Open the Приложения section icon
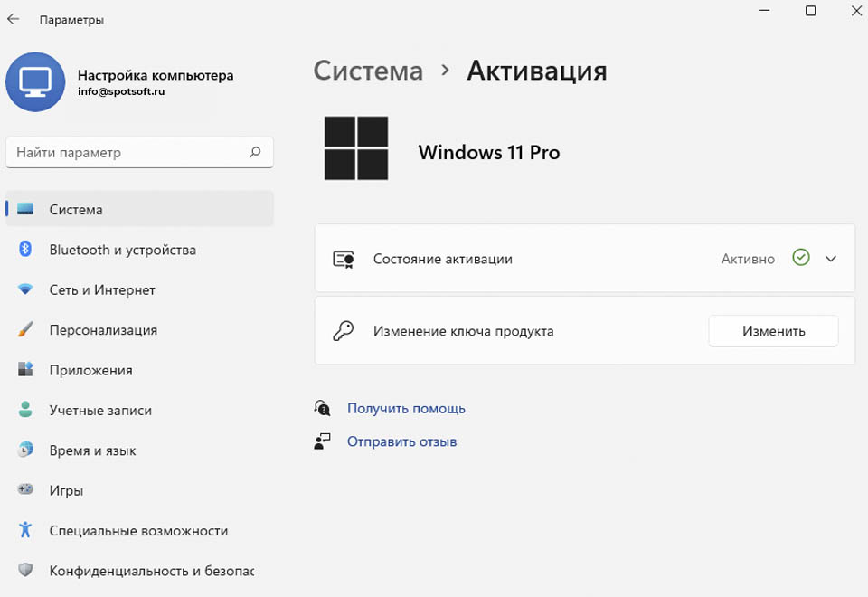This screenshot has width=868, height=597. 24,370
